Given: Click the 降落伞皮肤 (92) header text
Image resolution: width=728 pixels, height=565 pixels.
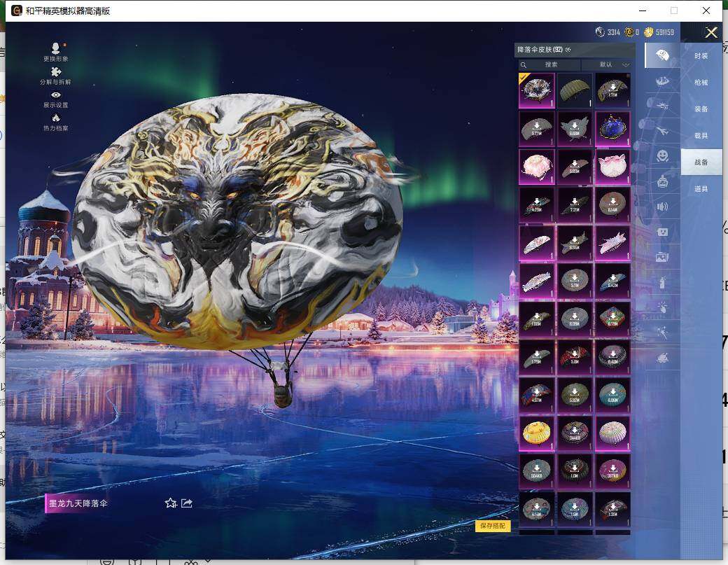Looking at the screenshot, I should pos(540,50).
